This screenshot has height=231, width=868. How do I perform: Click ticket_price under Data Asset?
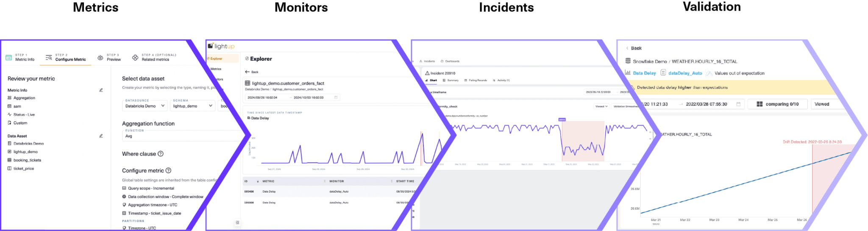click(x=21, y=168)
